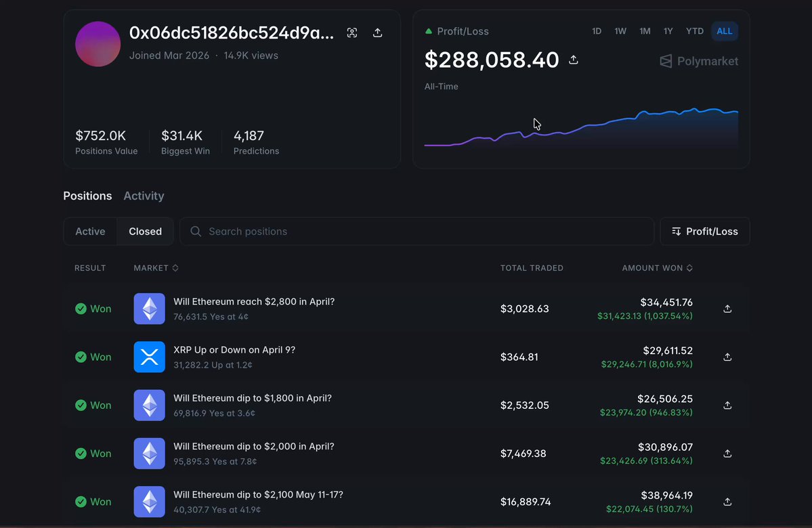Image resolution: width=812 pixels, height=528 pixels.
Task: Click the green Profit/Loss triangle indicator
Action: click(x=428, y=31)
